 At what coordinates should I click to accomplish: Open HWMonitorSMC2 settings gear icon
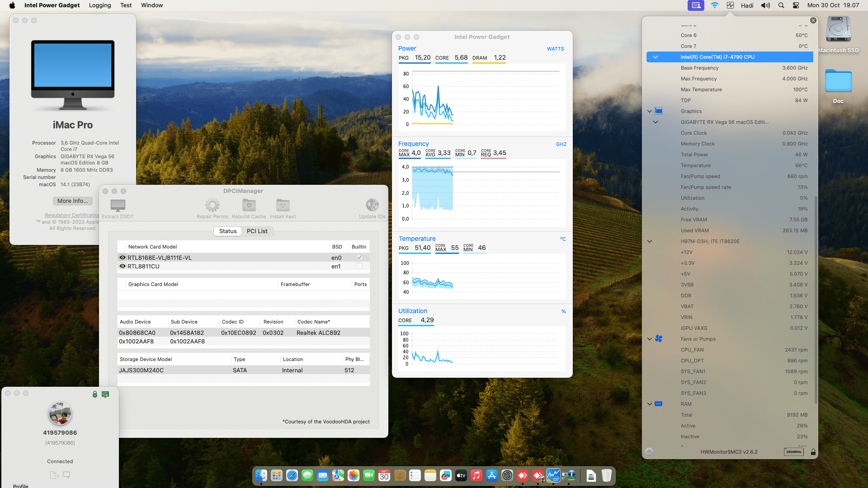pos(649,452)
